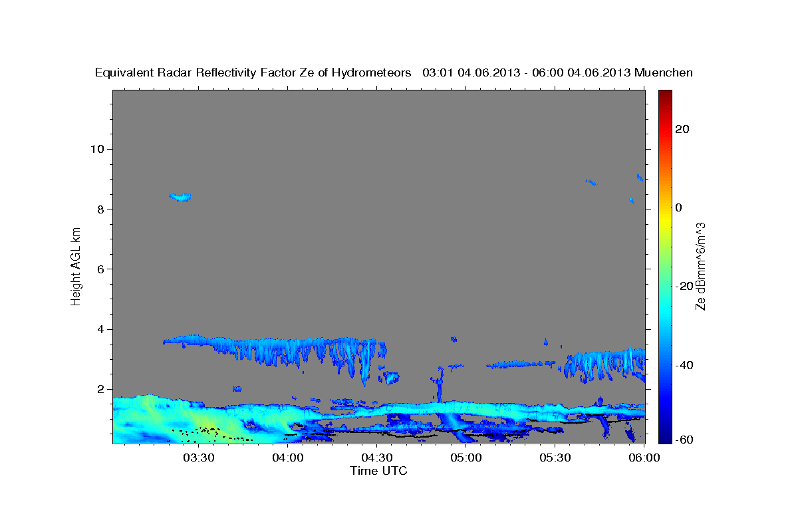Click the height tick label '10'
Image resolution: width=798 pixels, height=532 pixels.
tap(98, 148)
